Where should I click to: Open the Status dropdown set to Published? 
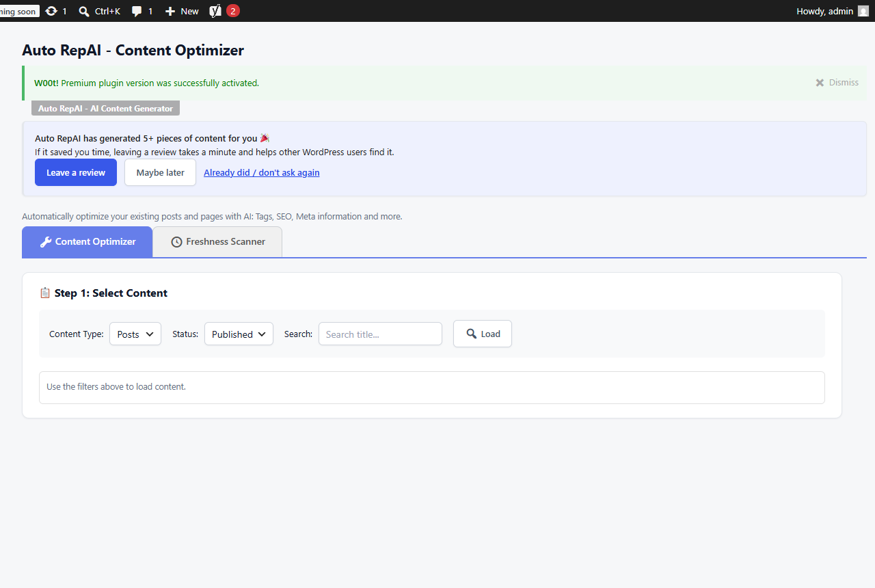(x=239, y=334)
